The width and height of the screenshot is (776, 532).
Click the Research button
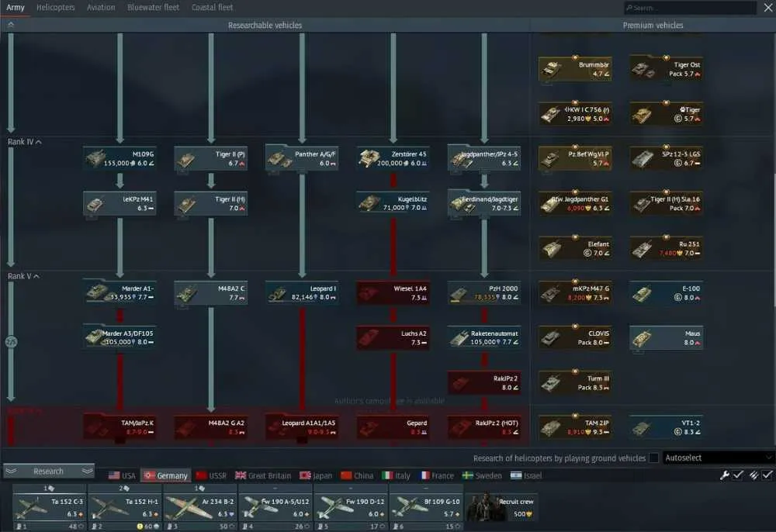click(48, 472)
